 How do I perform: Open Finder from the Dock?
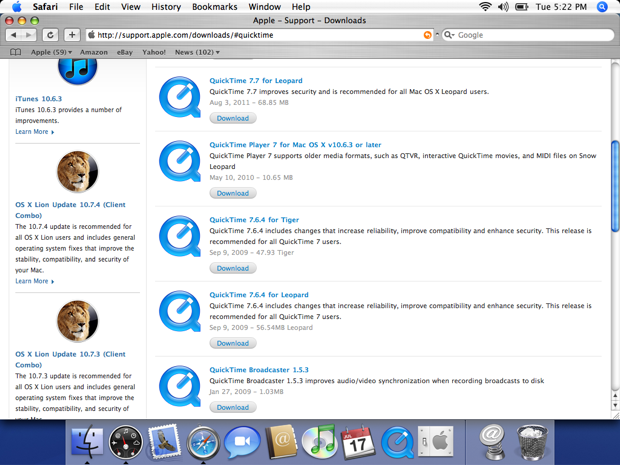87,442
